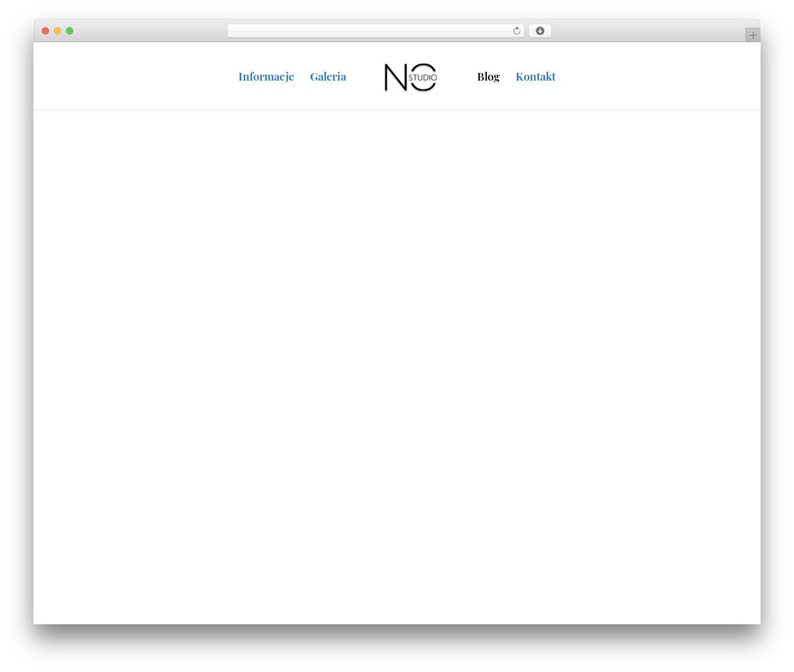Open the browser downloads button
The image size is (794, 672).
[540, 31]
